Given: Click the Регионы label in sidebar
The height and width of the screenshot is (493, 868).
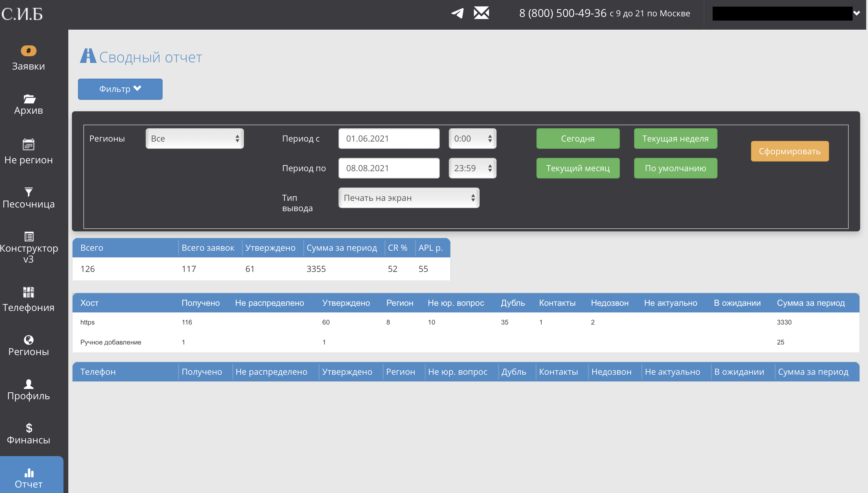Looking at the screenshot, I should tap(29, 352).
